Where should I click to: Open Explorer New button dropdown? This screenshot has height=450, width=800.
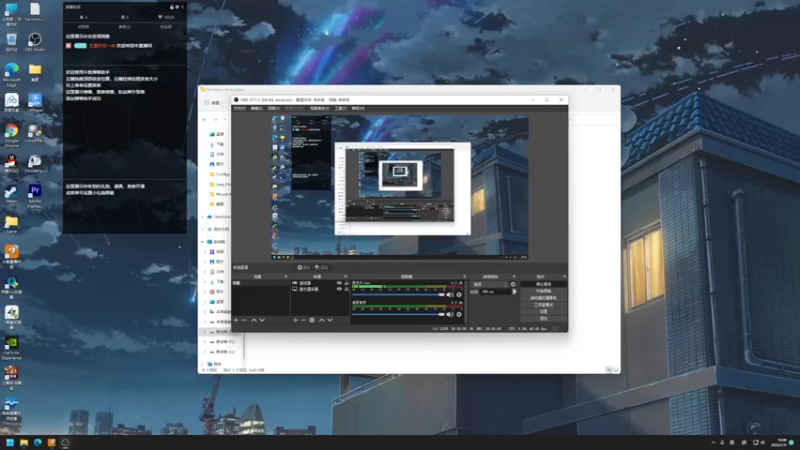click(x=214, y=103)
